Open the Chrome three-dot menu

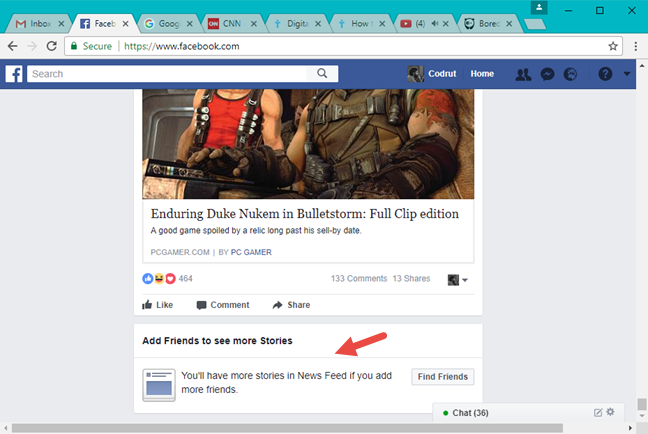[x=636, y=46]
